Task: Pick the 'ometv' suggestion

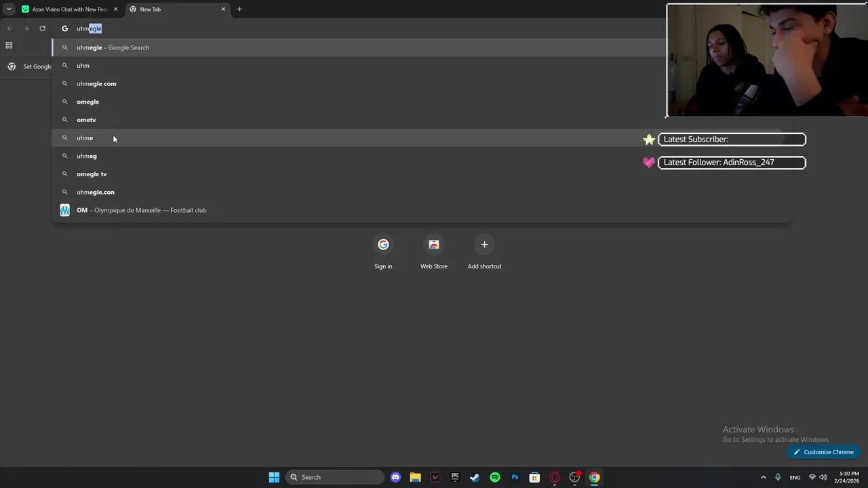Action: 421,120
